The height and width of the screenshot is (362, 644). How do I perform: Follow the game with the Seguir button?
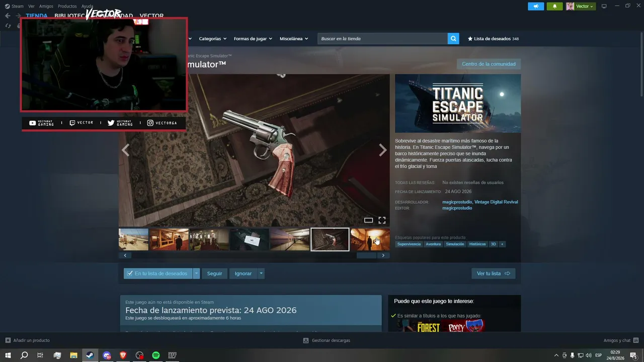(x=214, y=274)
